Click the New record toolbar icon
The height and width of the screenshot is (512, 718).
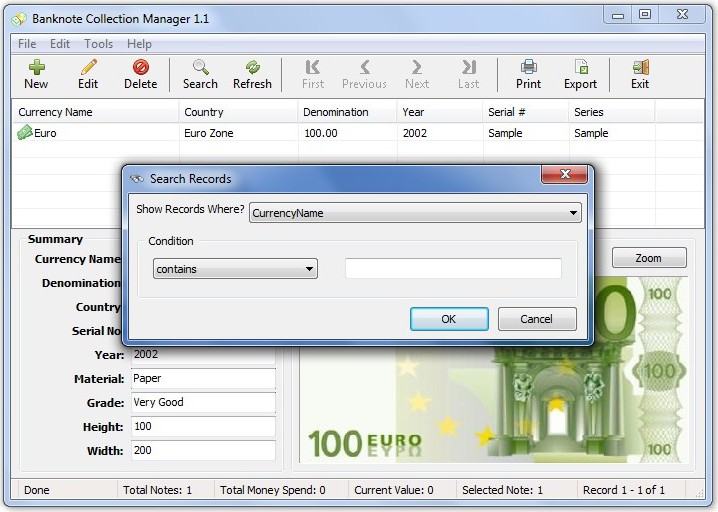click(36, 68)
